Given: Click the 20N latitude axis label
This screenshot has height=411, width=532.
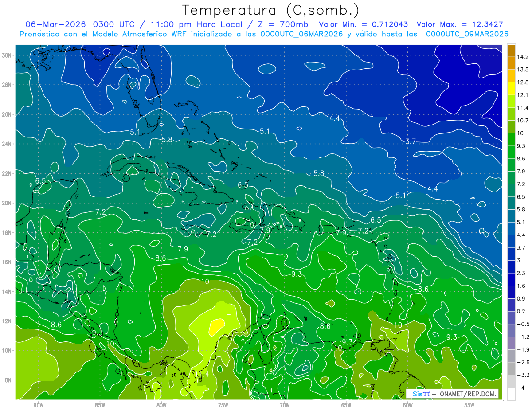Looking at the screenshot, I should 8,203.
